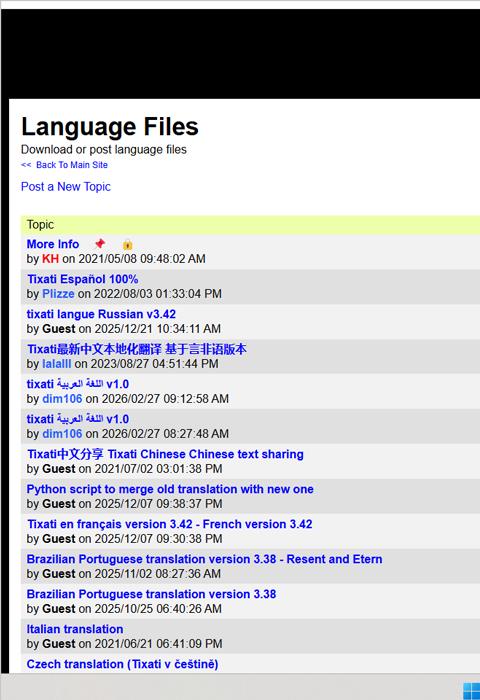Open 'Tixati Chinese Chinese text sharing' topic
The image size is (480, 700).
point(165,454)
